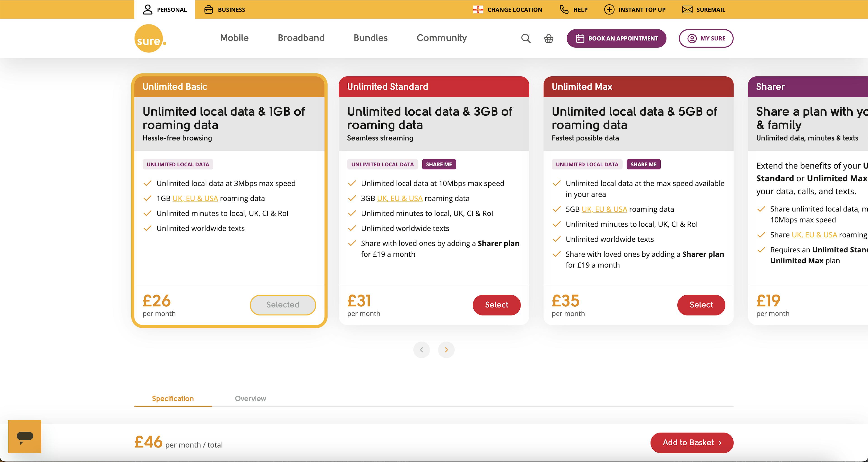868x462 pixels.
Task: Click the Unlimited Max card header
Action: [x=638, y=87]
